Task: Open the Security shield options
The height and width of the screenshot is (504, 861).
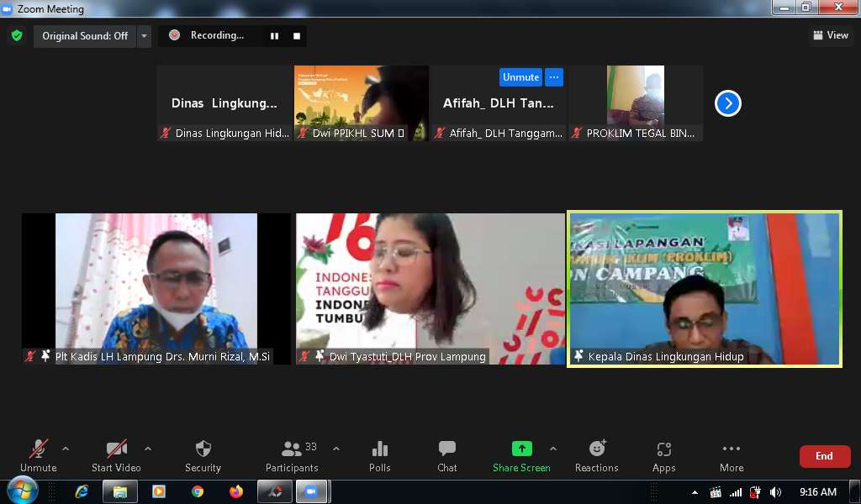Action: [x=203, y=456]
